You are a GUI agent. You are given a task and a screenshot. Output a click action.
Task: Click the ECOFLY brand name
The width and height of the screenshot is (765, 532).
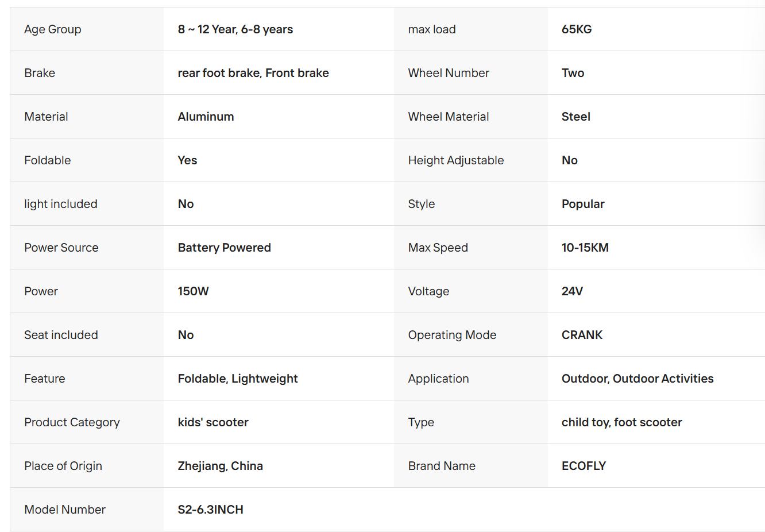[x=584, y=466]
